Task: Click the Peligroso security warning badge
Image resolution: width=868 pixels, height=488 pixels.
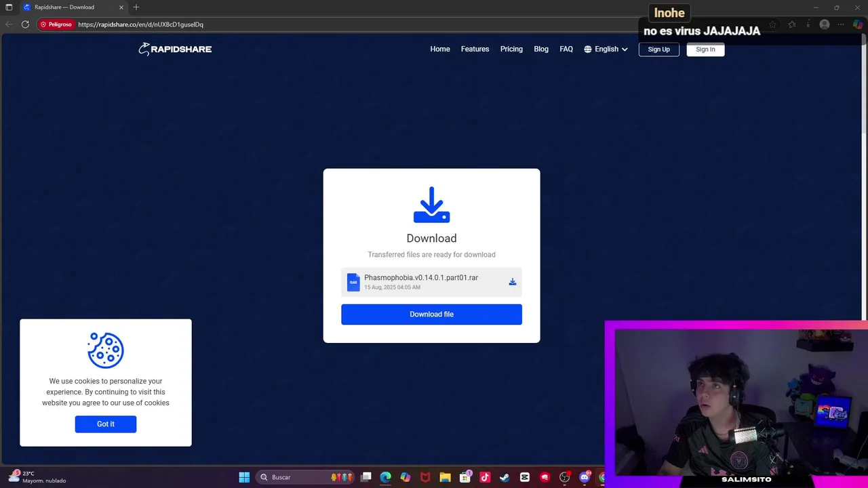Action: 56,24
